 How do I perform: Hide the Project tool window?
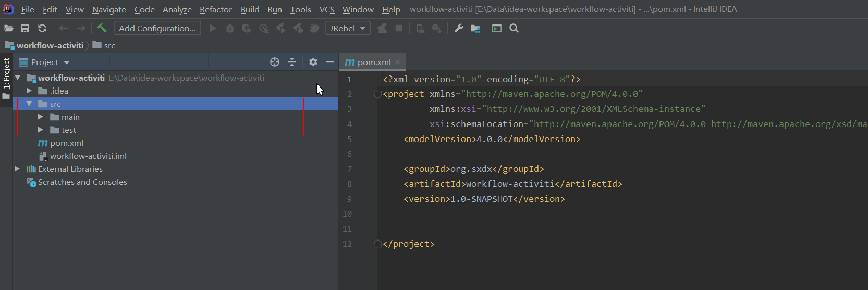[x=330, y=62]
